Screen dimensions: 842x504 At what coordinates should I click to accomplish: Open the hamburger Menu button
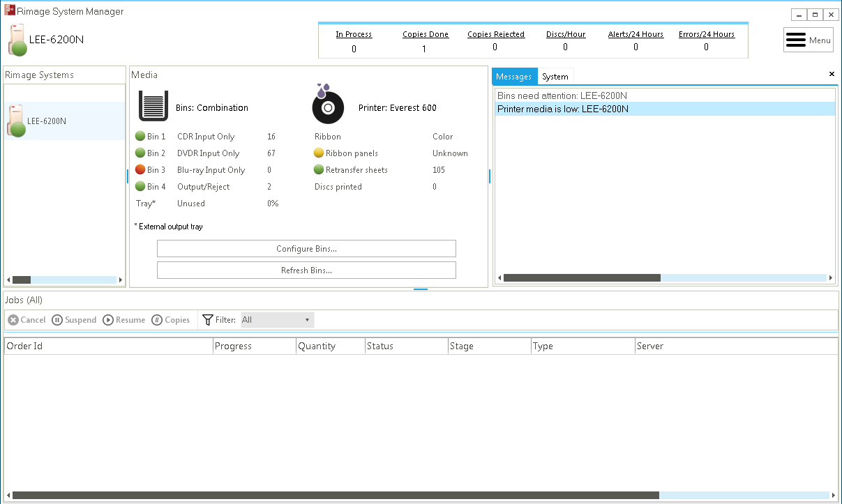(808, 40)
